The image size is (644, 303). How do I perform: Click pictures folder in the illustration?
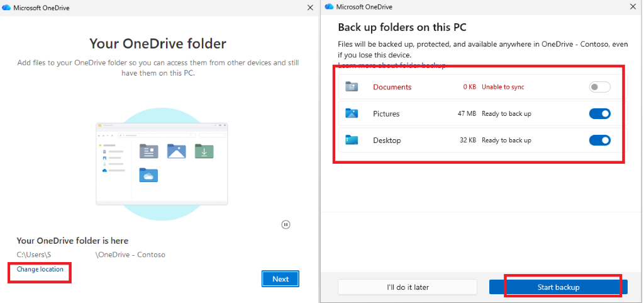pyautogui.click(x=177, y=151)
